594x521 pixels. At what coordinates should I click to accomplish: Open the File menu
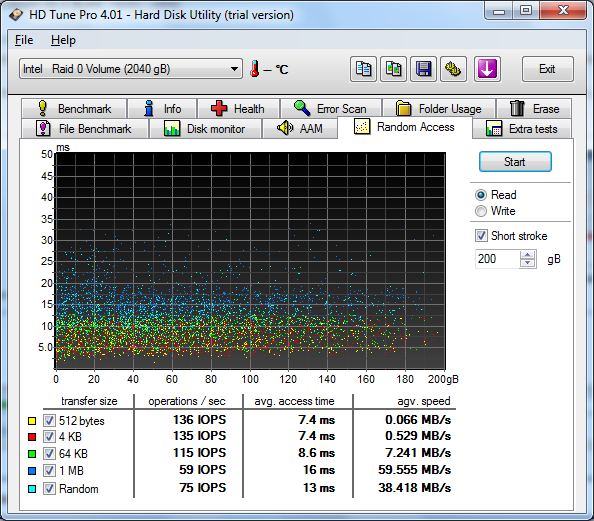24,40
